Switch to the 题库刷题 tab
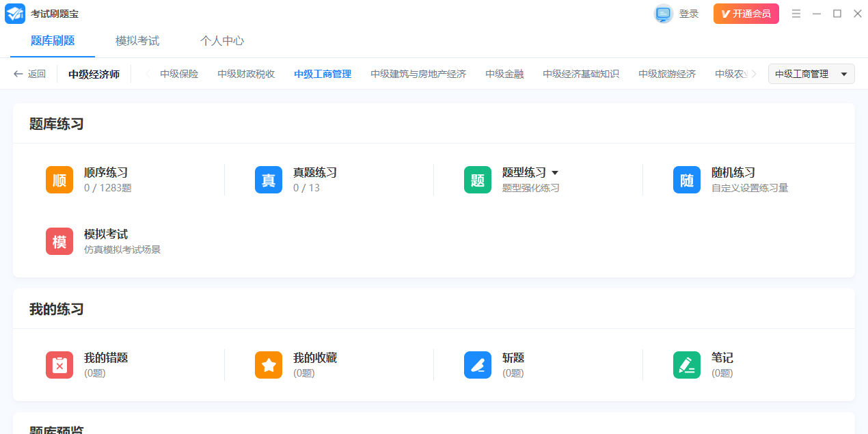The height and width of the screenshot is (434, 868). point(53,41)
